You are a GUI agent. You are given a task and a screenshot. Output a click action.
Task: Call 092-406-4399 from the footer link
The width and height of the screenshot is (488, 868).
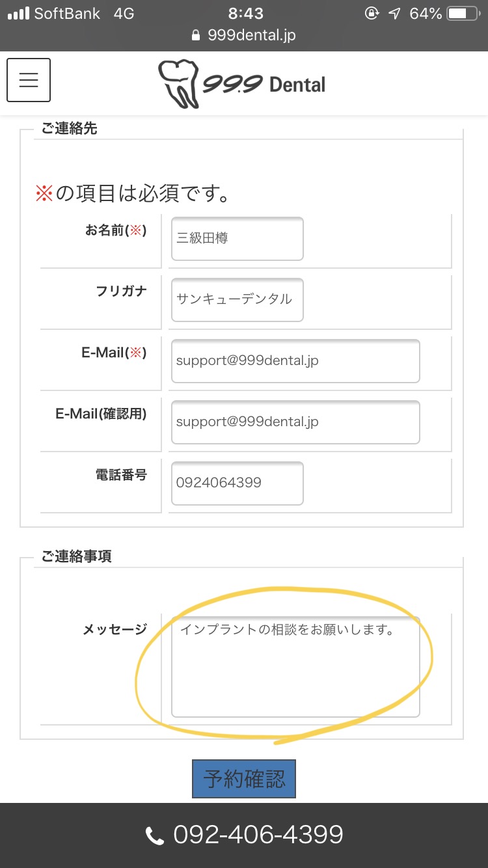click(x=258, y=835)
